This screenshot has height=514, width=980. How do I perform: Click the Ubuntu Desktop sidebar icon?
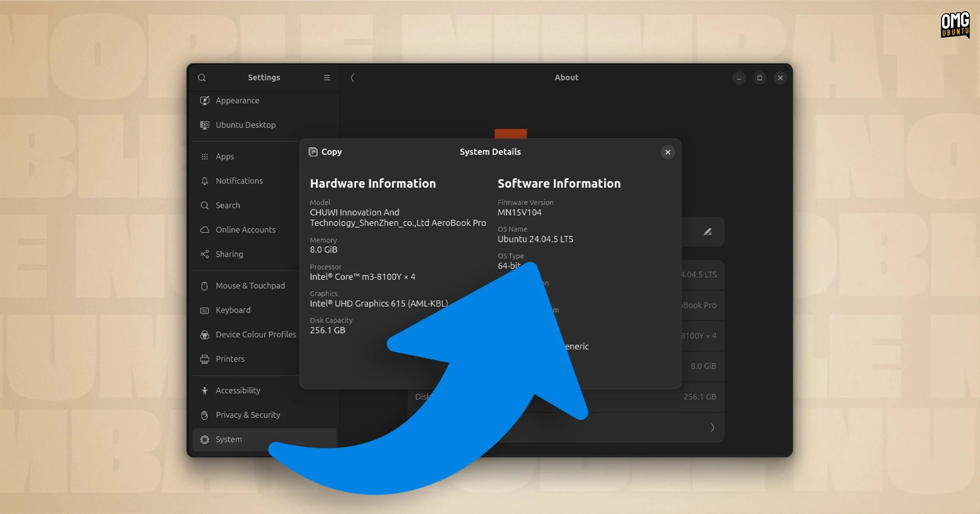tap(205, 125)
